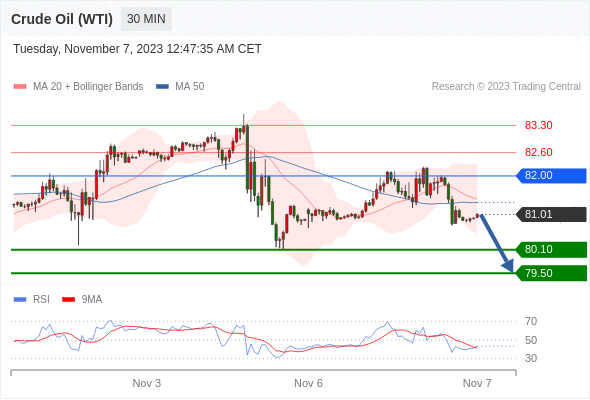
Task: Click the Crude Oil (WTI) title
Action: click(62, 19)
